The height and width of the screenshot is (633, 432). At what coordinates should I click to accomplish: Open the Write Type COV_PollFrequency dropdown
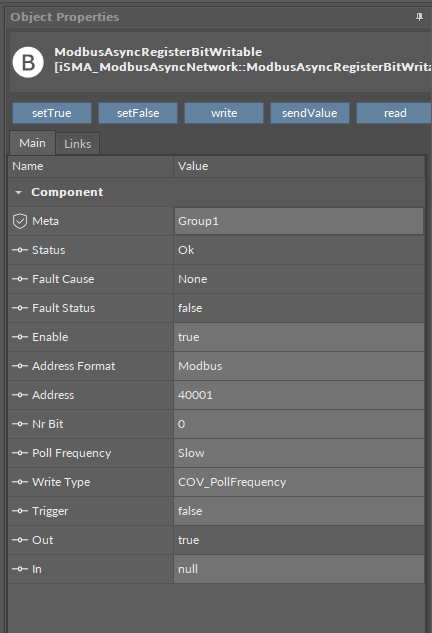299,482
